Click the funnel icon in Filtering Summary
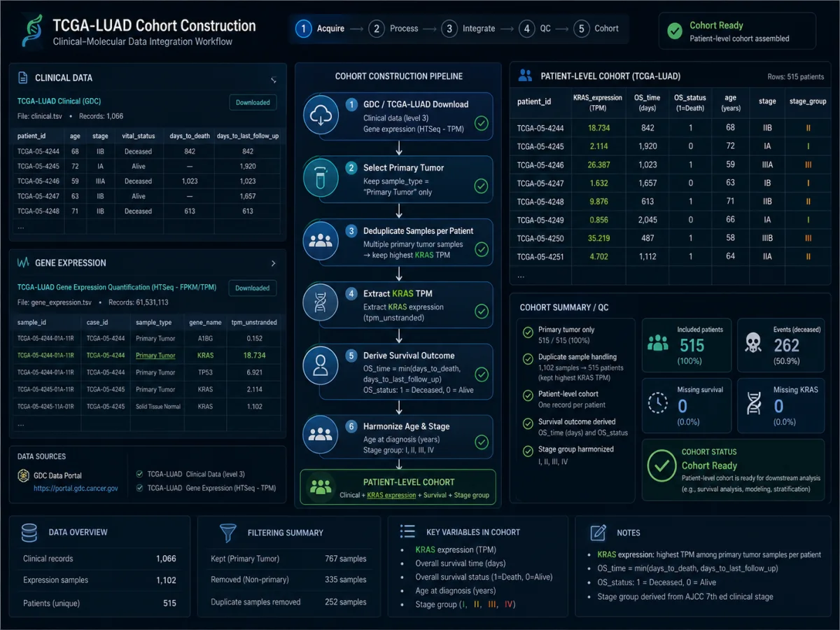 pos(228,533)
